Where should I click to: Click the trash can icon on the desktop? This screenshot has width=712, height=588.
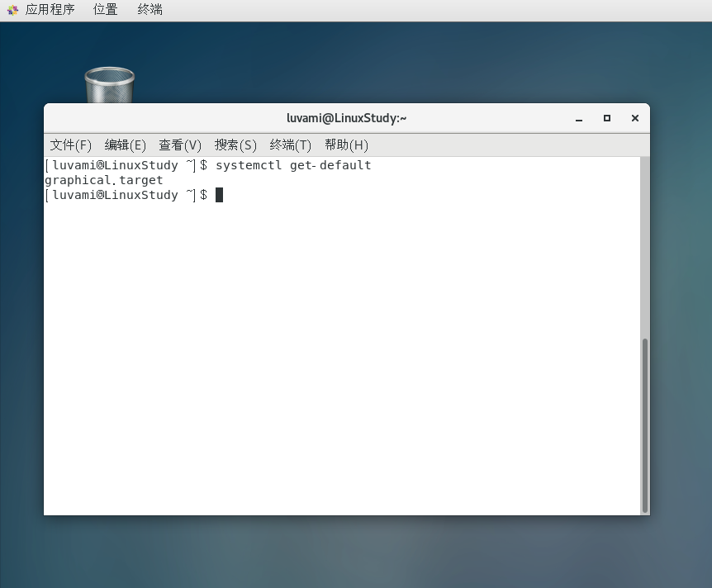(x=109, y=83)
